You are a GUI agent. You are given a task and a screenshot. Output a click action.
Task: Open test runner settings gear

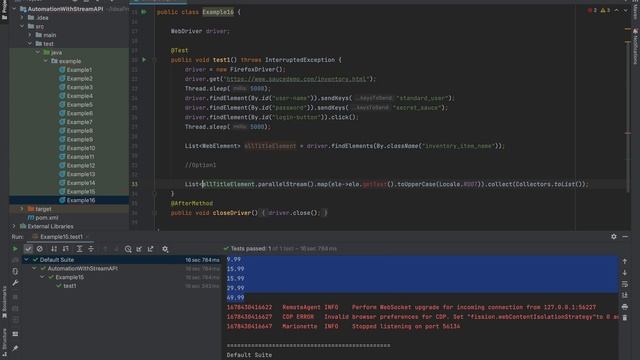165,249
